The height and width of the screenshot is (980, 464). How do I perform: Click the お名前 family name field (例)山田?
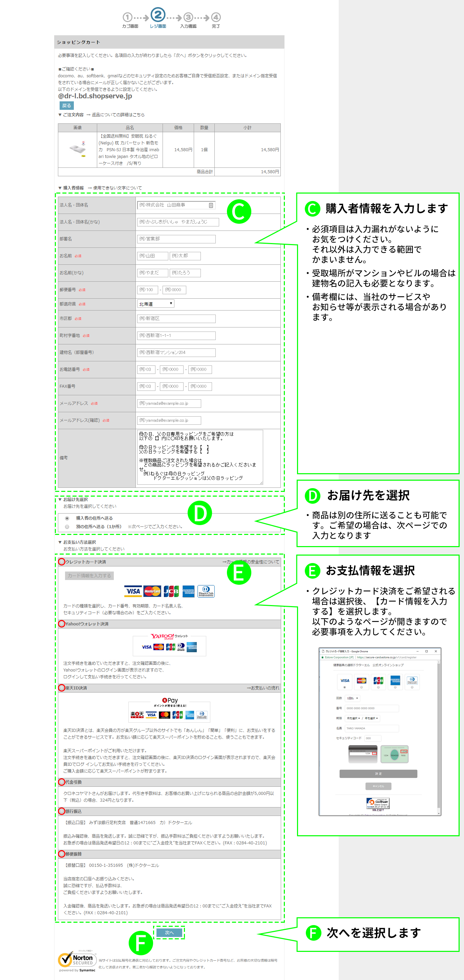coord(152,256)
